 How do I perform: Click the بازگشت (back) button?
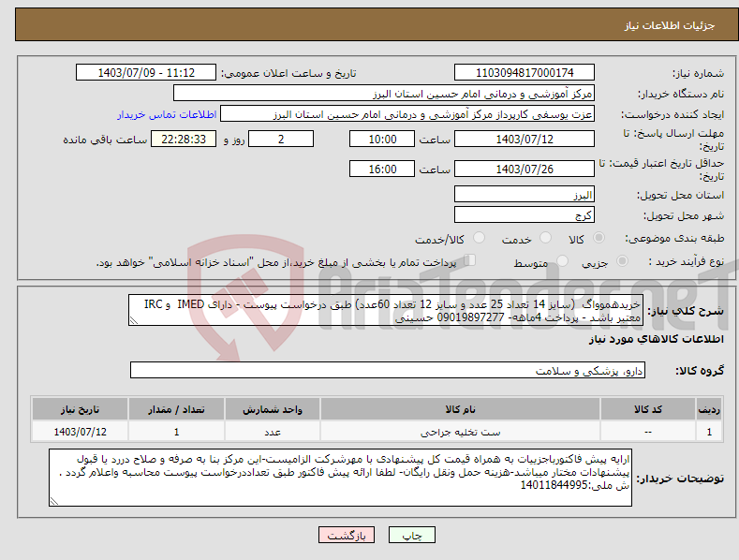coord(347,535)
